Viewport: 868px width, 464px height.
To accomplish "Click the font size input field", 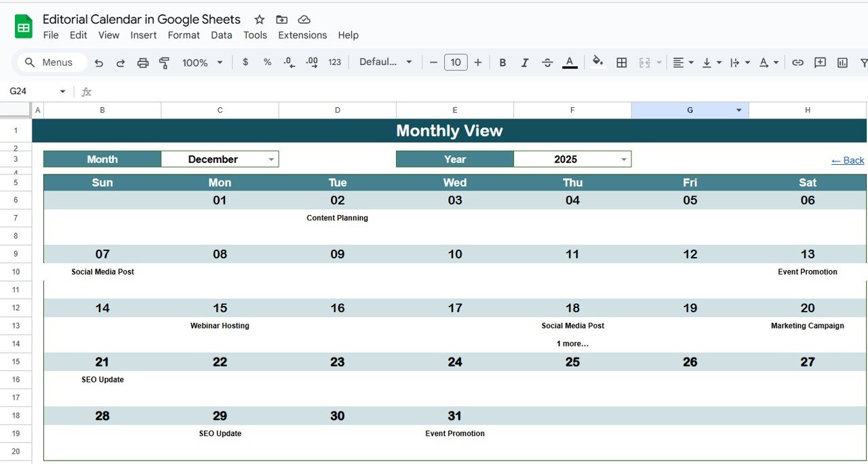I will (456, 62).
